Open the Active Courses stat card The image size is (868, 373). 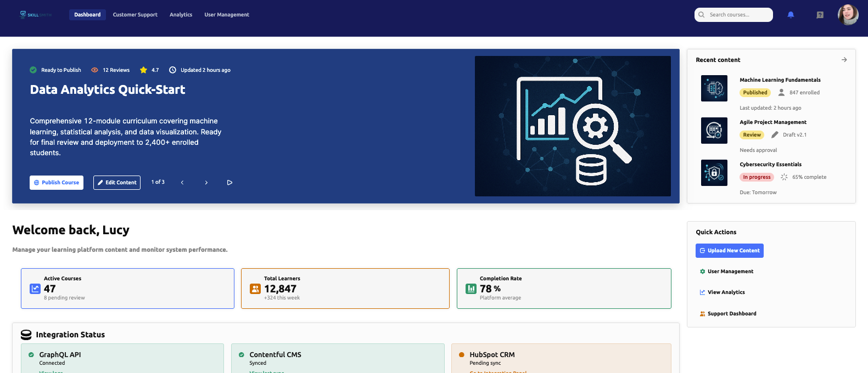click(x=127, y=289)
